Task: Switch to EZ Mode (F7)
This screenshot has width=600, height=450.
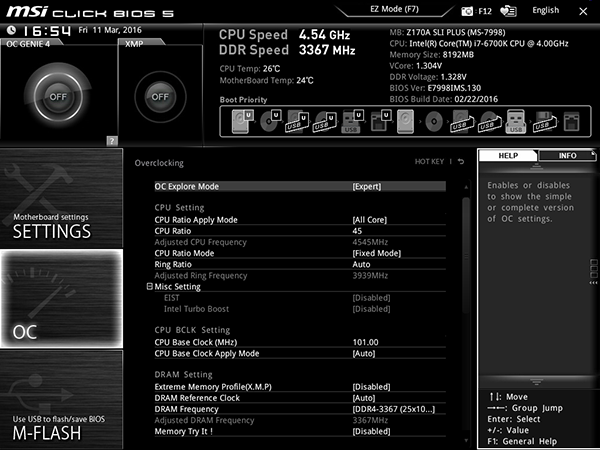Action: [x=394, y=9]
